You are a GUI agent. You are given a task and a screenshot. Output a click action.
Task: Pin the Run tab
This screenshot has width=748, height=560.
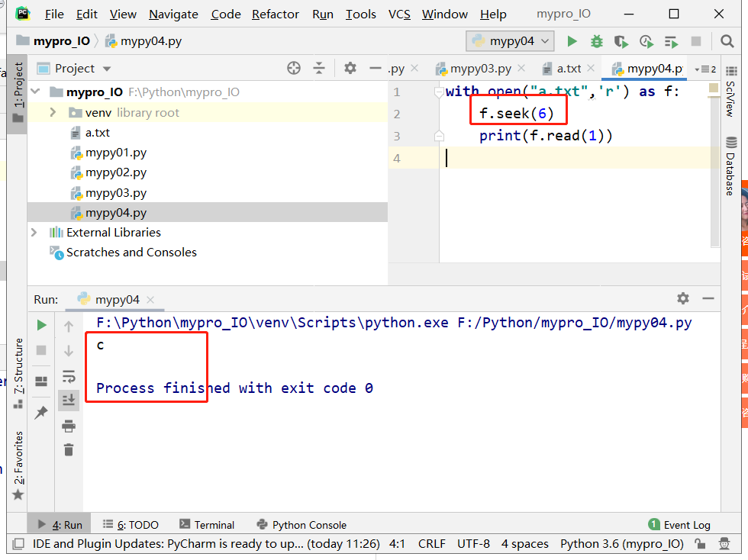(x=41, y=412)
